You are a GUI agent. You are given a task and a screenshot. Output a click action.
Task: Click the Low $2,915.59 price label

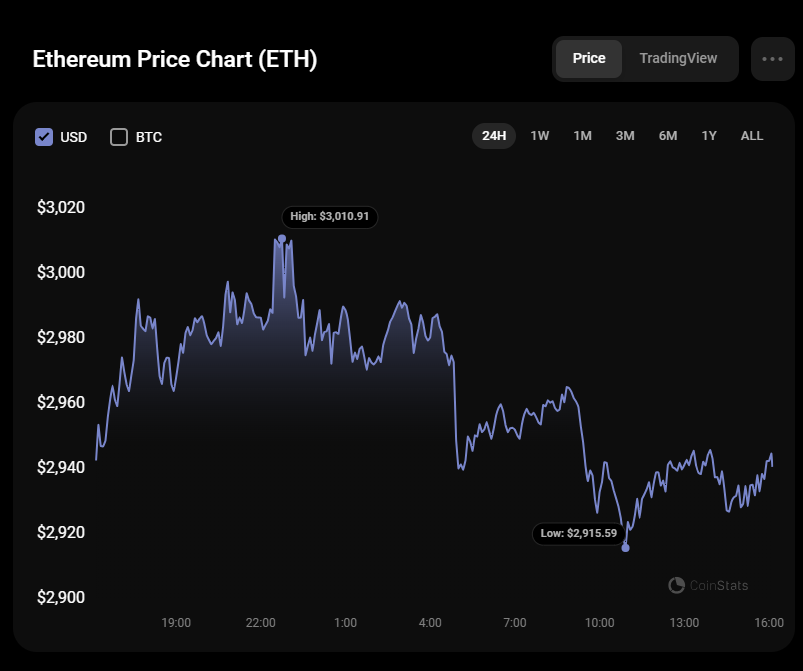[579, 533]
